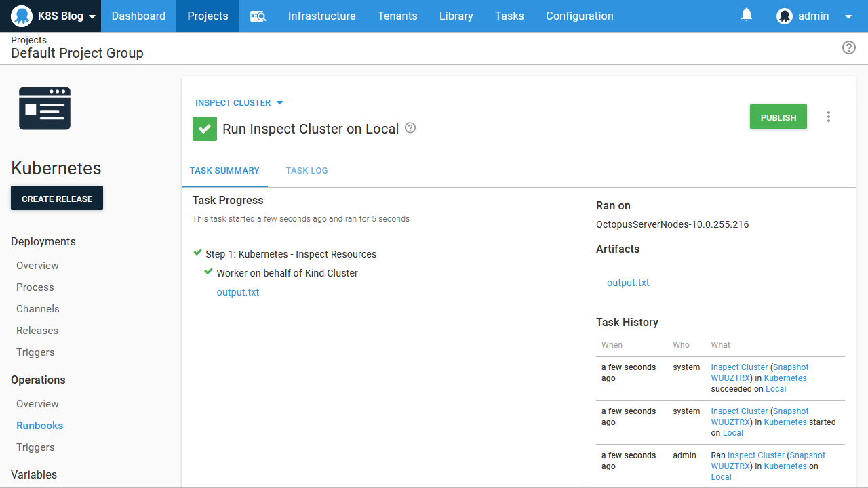Click the green task success status icon

click(x=205, y=129)
